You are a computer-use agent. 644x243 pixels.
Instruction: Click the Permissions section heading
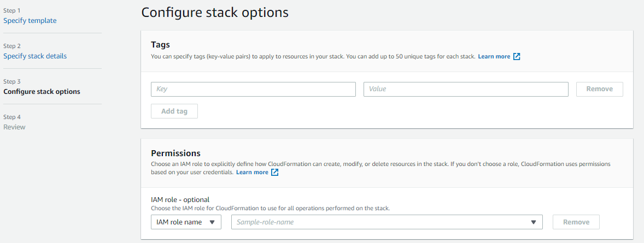pyautogui.click(x=175, y=153)
